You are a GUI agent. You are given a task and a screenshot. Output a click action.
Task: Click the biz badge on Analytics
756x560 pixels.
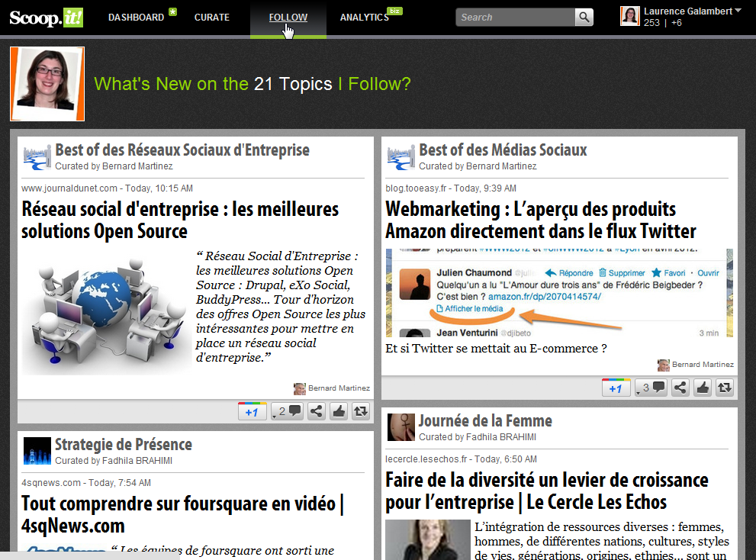395,11
